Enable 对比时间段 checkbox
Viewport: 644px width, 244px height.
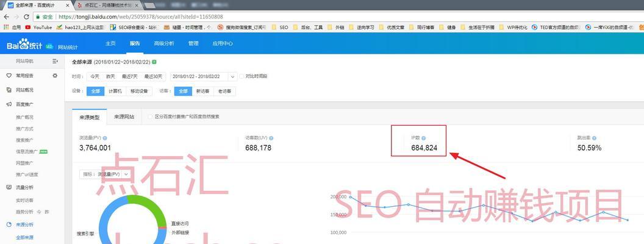(x=241, y=76)
